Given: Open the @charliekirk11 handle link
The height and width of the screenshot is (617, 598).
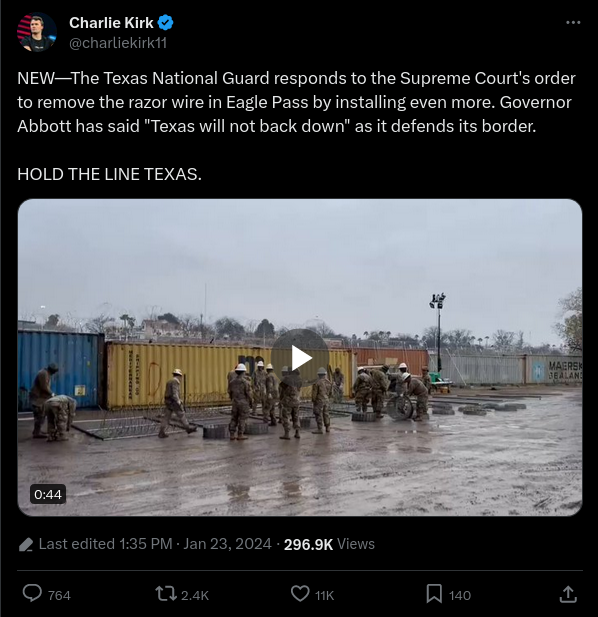Looking at the screenshot, I should (118, 43).
